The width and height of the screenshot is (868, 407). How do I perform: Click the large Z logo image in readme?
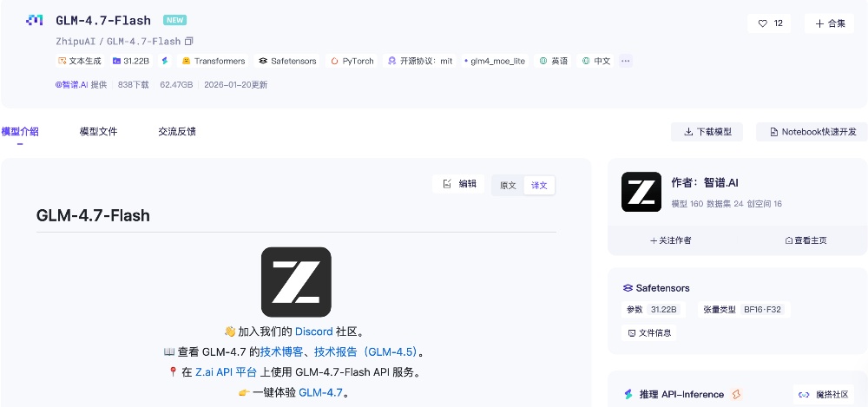296,282
